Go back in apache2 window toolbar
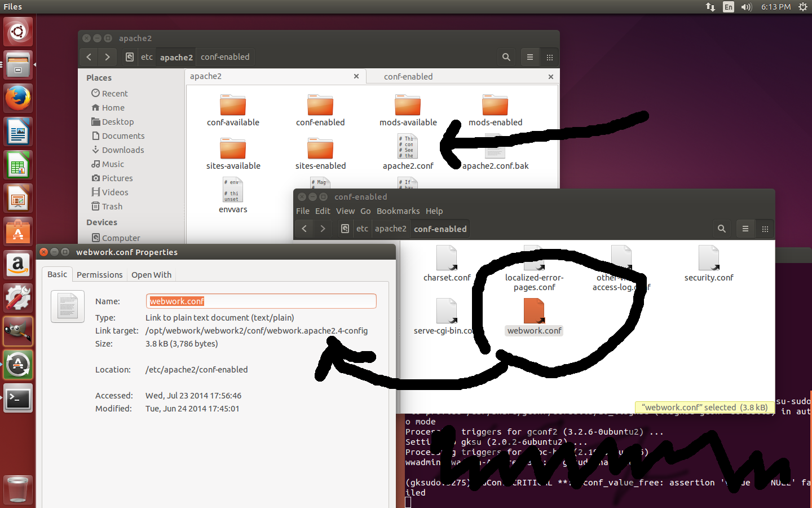The image size is (812, 508). pyautogui.click(x=89, y=57)
